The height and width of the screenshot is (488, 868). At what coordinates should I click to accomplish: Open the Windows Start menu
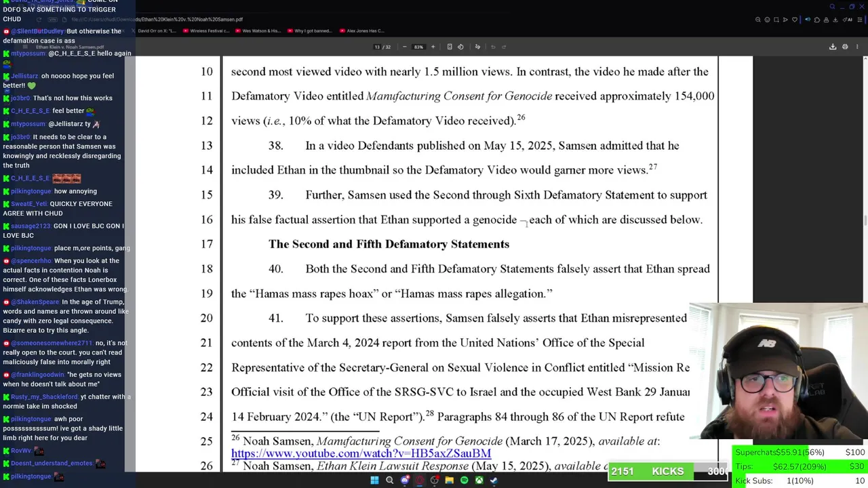(374, 481)
